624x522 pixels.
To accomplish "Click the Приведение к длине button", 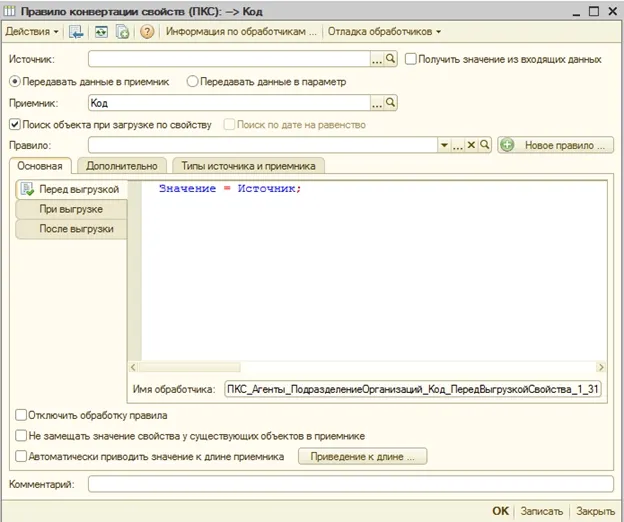I will pyautogui.click(x=363, y=456).
